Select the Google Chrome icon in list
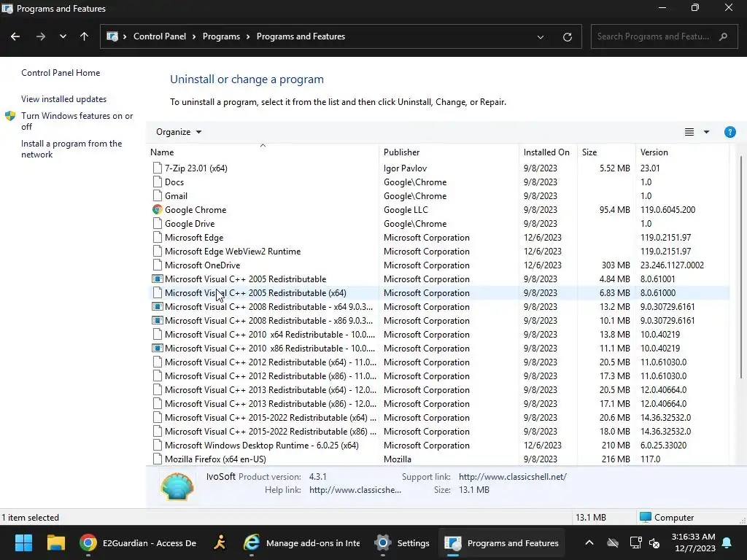The width and height of the screenshot is (747, 560). 158,209
